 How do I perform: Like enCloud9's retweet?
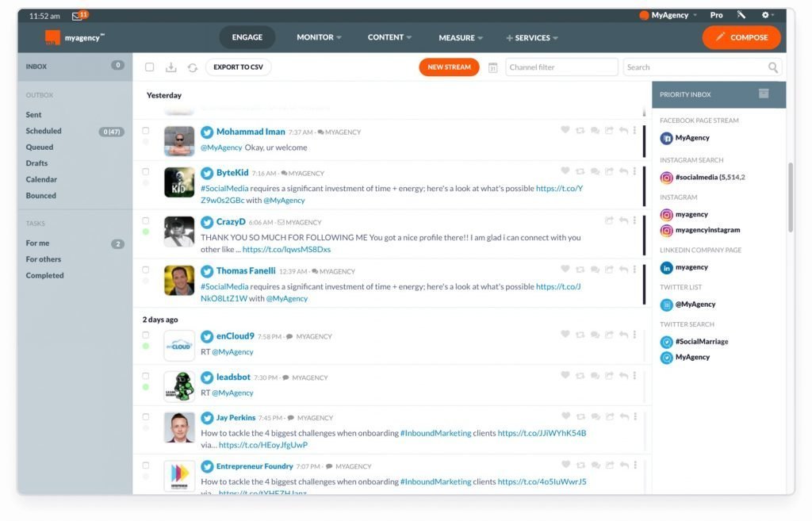click(x=565, y=334)
